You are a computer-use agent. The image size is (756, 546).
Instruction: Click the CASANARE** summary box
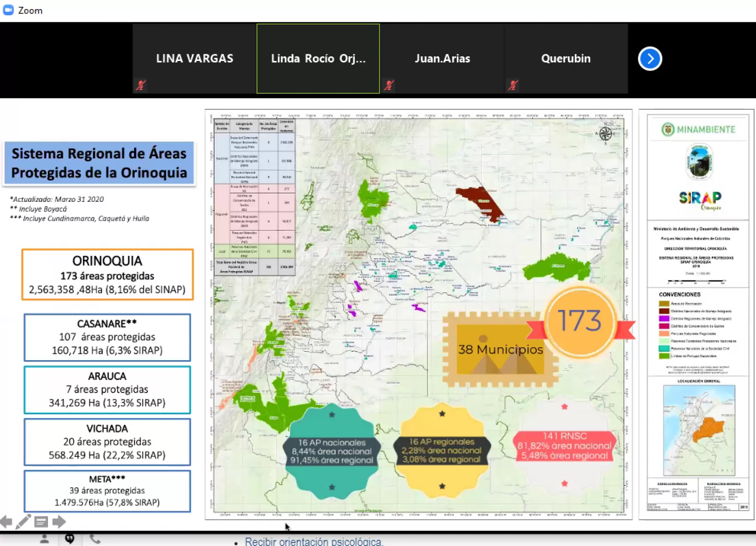[x=108, y=337]
